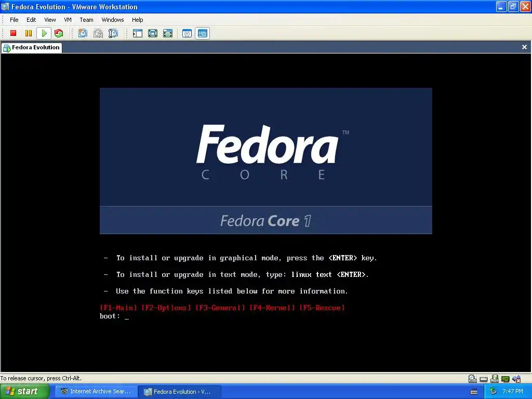Click the keyboard icon in the taskbar
Image resolution: width=532 pixels, height=399 pixels.
point(474,392)
